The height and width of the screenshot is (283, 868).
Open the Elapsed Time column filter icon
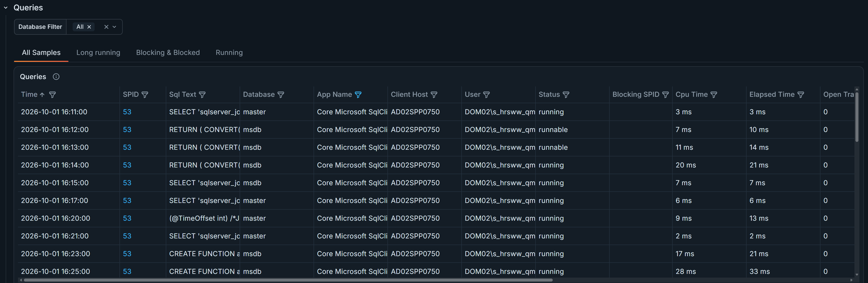[x=801, y=95]
